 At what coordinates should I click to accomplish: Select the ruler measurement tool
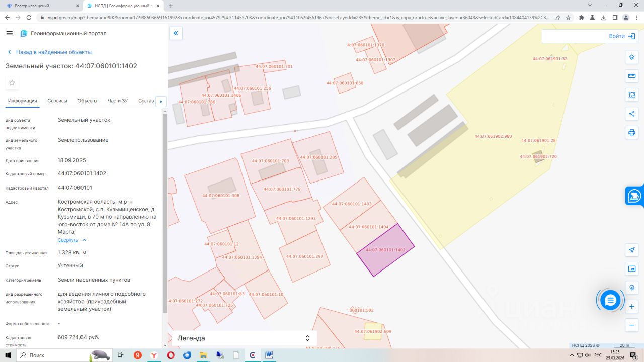click(x=632, y=76)
